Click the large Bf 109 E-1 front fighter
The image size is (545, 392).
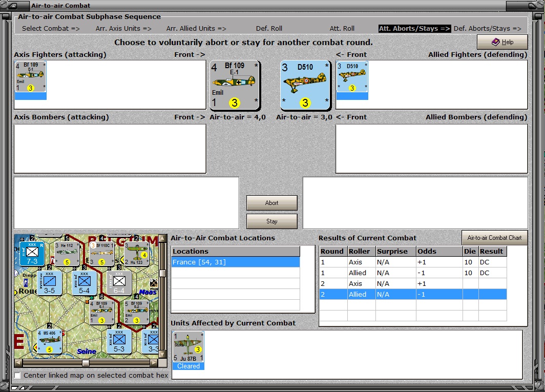tap(235, 85)
